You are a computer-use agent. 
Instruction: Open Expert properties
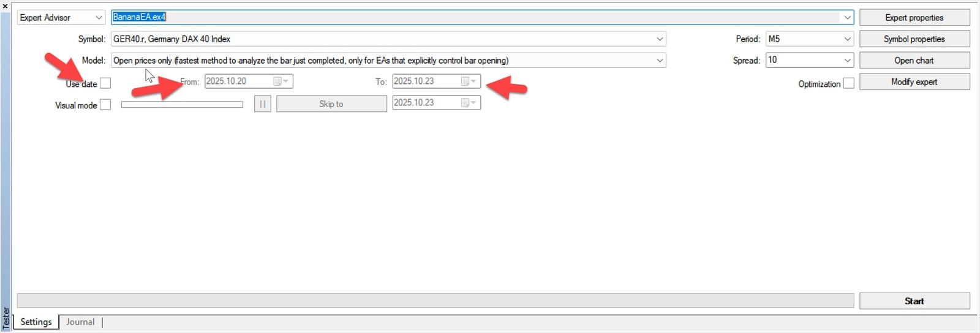click(x=914, y=18)
